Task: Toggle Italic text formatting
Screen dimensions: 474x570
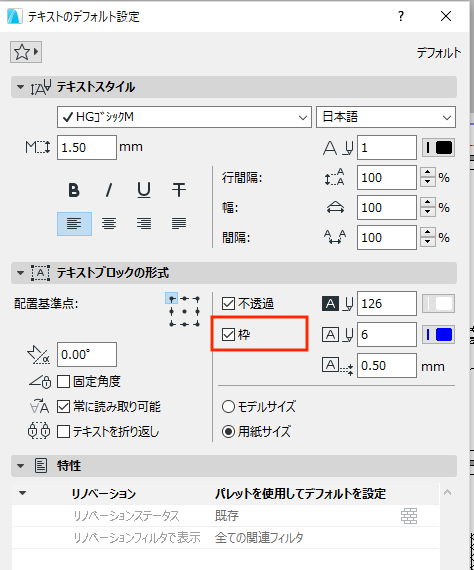Action: tap(109, 190)
